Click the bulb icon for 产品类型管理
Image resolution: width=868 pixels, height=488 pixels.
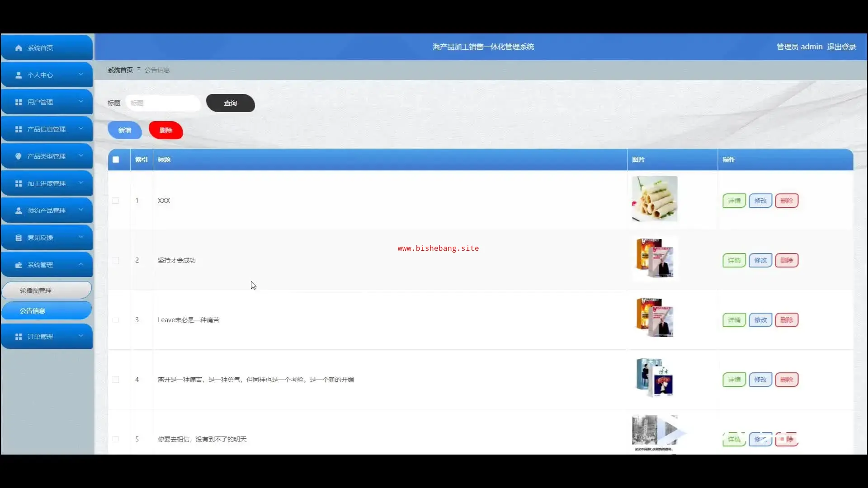[x=19, y=156]
